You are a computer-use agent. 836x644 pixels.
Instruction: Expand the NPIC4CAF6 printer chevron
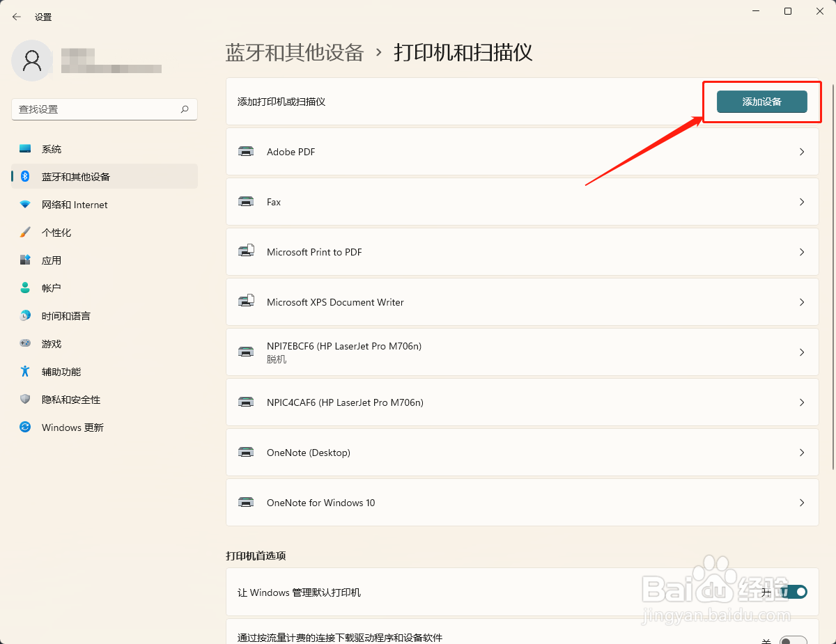click(x=802, y=402)
